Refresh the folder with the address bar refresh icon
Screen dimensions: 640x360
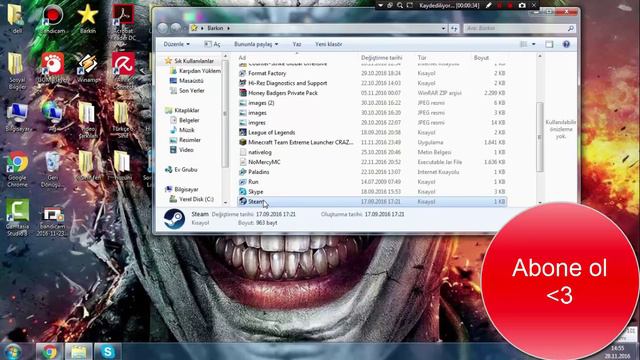454,28
